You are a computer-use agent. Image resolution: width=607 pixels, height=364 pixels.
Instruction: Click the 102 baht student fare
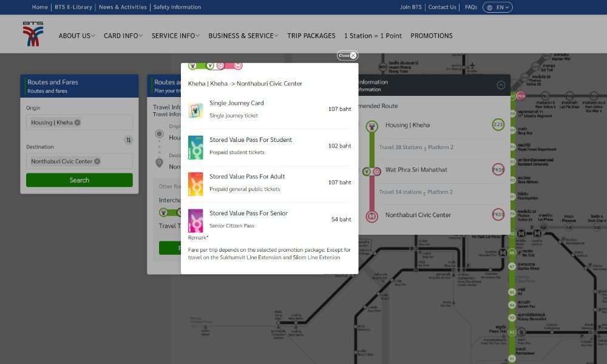(339, 146)
